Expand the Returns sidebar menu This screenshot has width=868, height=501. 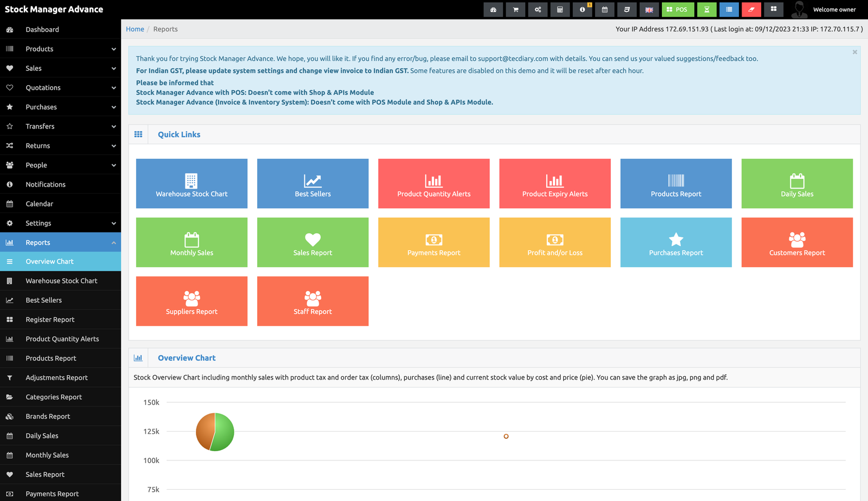(x=60, y=146)
